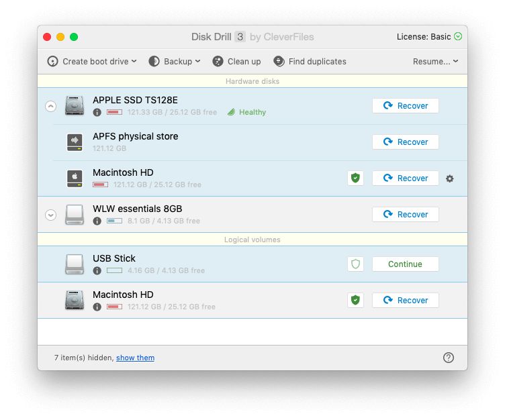This screenshot has height=420, width=505.
Task: Open gear settings for Macintosh HD
Action: [x=450, y=178]
